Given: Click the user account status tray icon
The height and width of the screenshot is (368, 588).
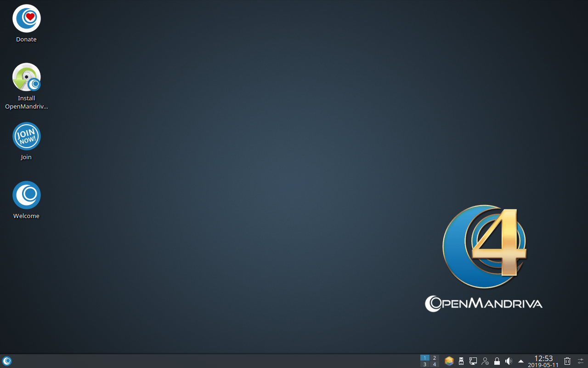Looking at the screenshot, I should 485,361.
